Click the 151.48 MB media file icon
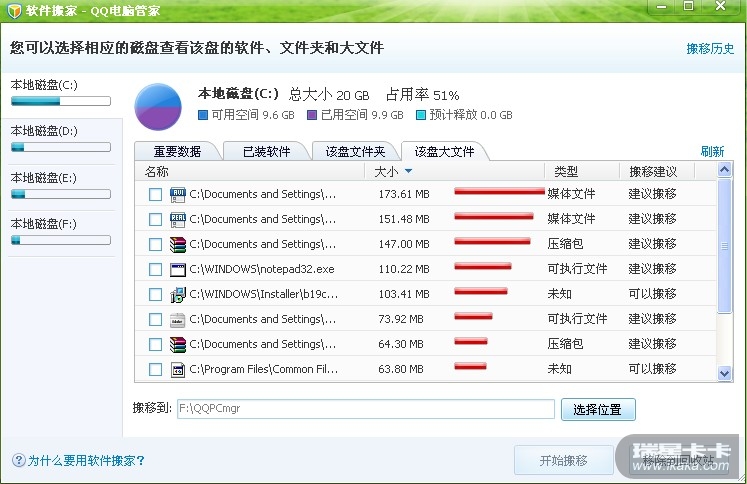 coord(178,219)
